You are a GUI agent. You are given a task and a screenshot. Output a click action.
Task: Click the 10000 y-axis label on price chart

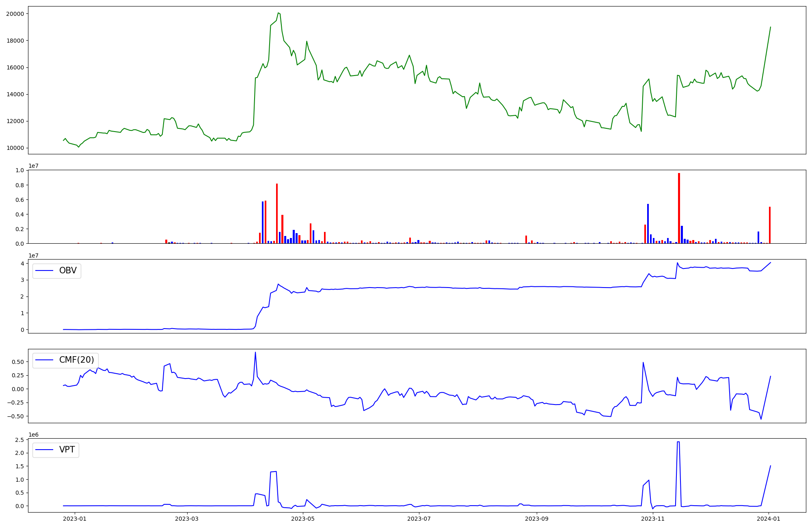(15, 148)
